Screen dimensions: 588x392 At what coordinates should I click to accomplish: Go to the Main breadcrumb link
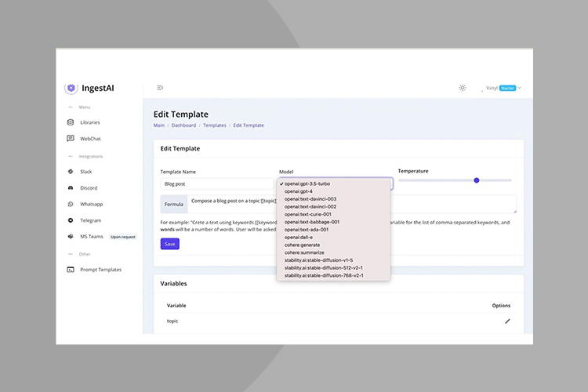(x=159, y=125)
